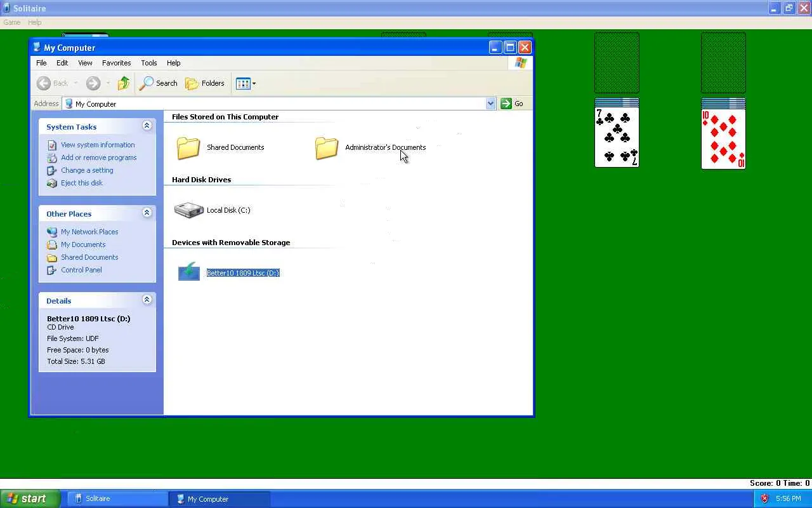Click the My Computer title bar icon

(x=37, y=48)
